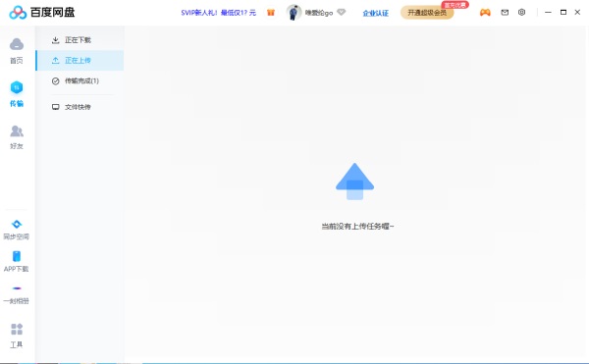Open the 企业认证 link
This screenshot has height=364, width=589.
coord(376,13)
